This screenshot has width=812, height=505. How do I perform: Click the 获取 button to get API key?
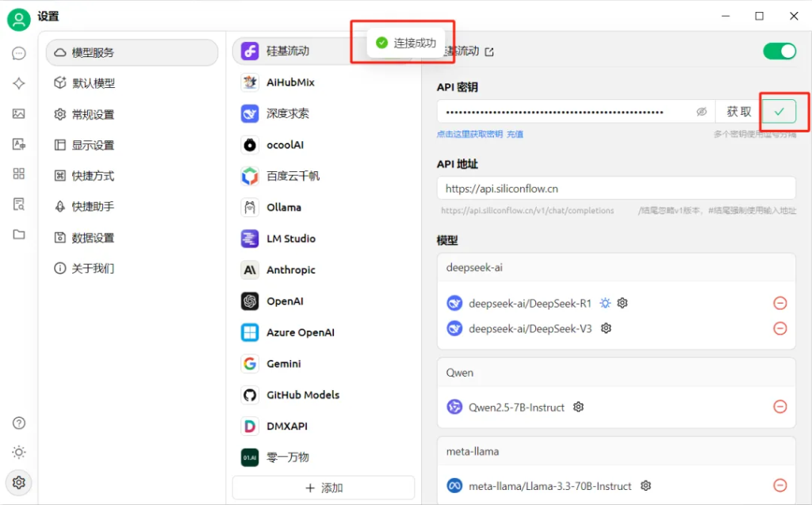pos(737,111)
